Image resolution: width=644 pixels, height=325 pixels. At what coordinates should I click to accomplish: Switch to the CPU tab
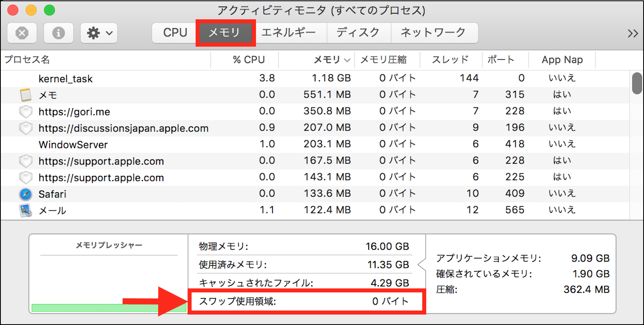tap(175, 33)
